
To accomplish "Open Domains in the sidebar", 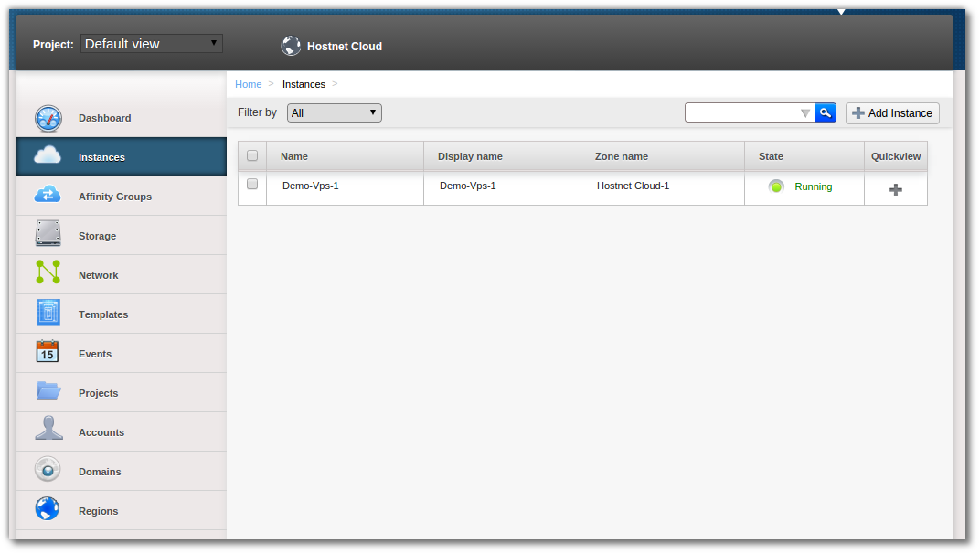I will [x=100, y=472].
